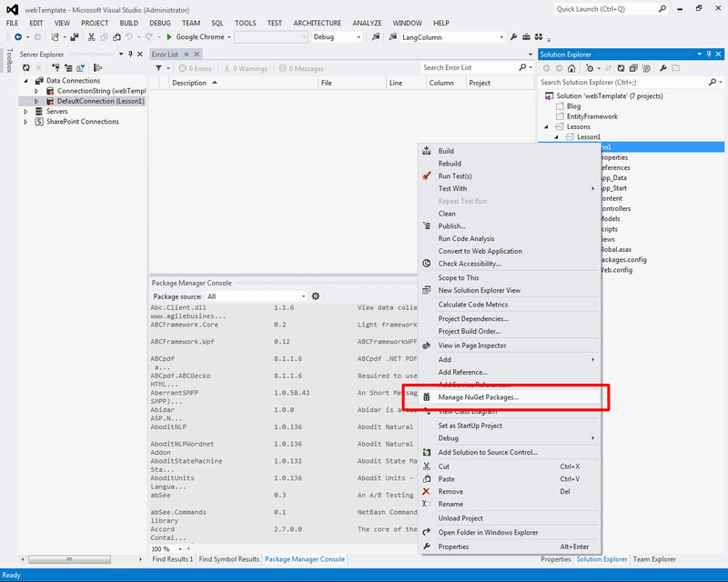Open the TOOLS menu
Viewport: 728px width, 582px height.
(x=245, y=23)
